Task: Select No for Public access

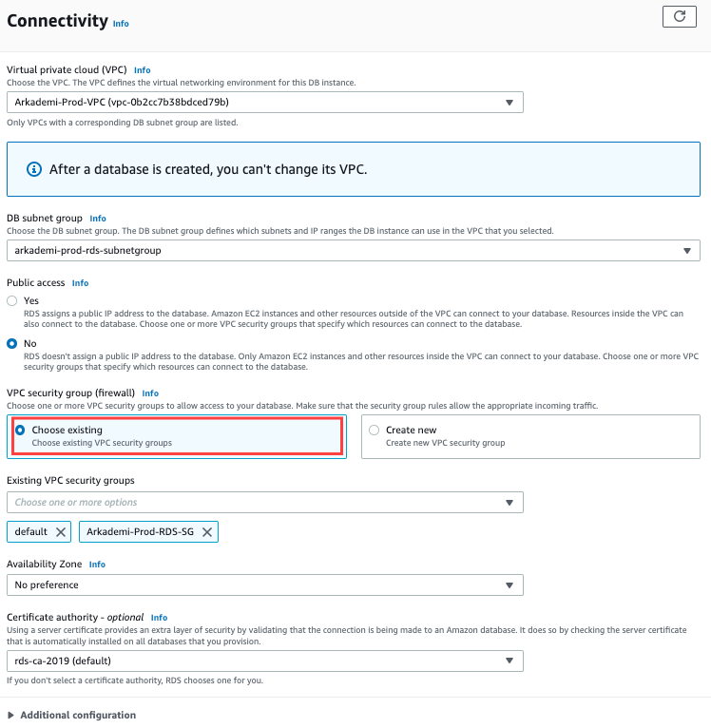Action: coord(12,343)
